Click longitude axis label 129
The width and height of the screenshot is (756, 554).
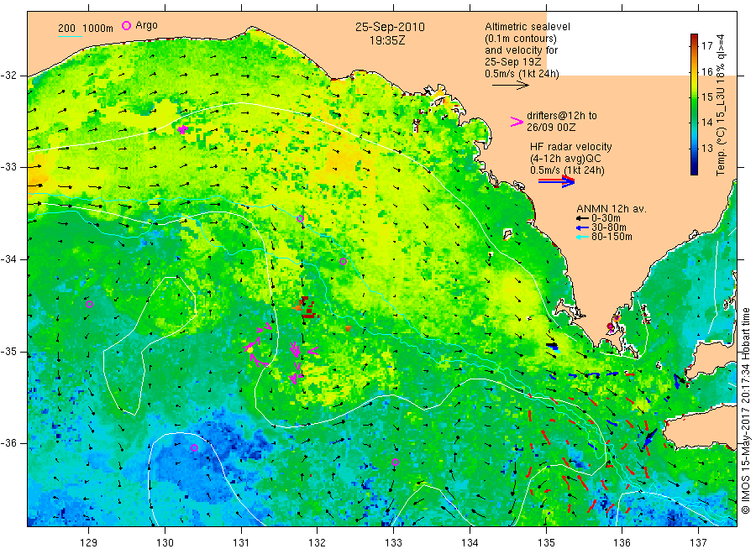click(x=89, y=543)
